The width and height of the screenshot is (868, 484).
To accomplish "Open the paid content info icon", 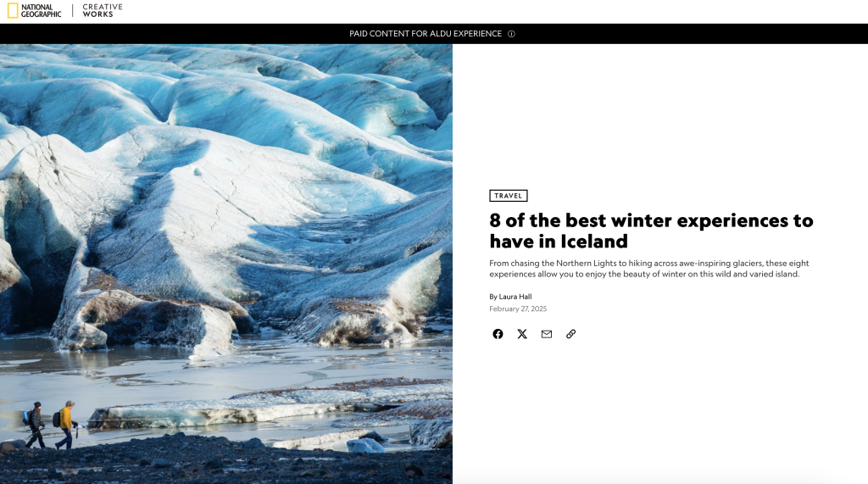I will pos(511,34).
